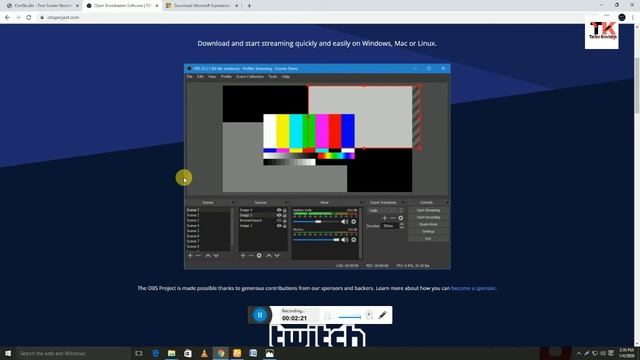Open Task View on taskbar
Screen dimensions: 640x360
coord(139,353)
